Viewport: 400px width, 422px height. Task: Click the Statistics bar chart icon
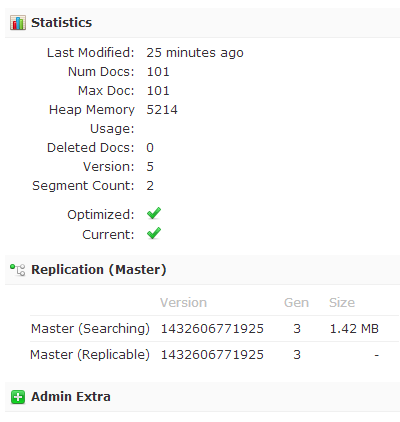pos(18,23)
